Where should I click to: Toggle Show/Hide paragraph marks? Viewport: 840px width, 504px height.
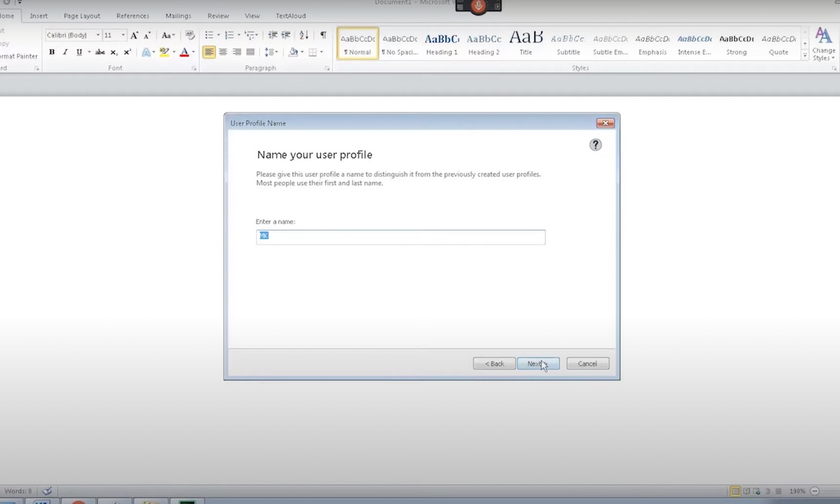[x=323, y=35]
